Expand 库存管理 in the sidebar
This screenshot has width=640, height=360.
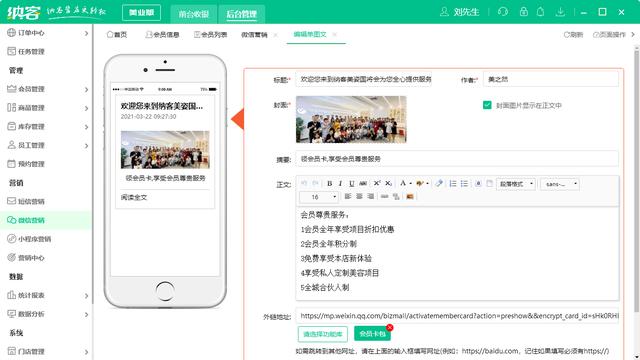(x=86, y=127)
